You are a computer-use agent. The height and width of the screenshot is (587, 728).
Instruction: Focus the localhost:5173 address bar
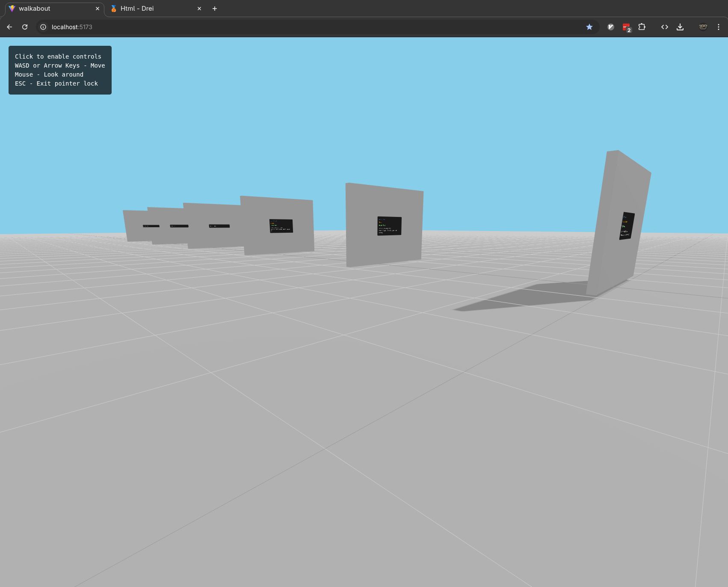299,27
